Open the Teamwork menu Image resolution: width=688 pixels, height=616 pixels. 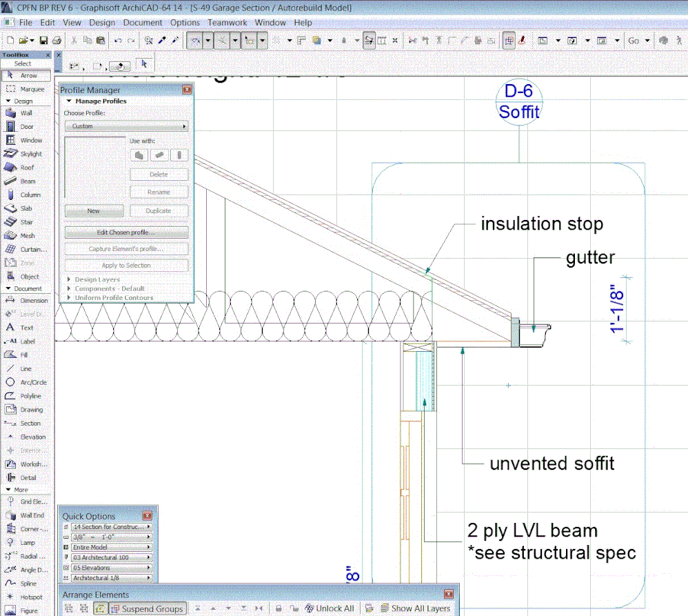[x=227, y=23]
